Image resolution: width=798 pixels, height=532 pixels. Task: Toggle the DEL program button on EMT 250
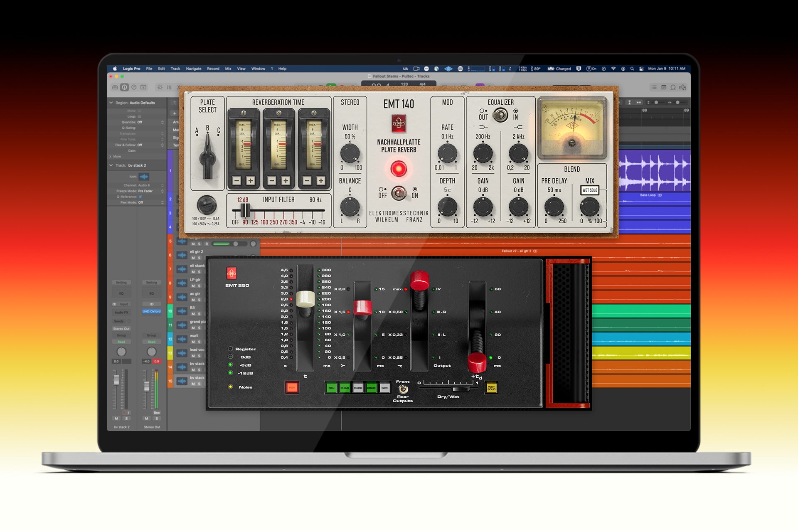click(331, 388)
